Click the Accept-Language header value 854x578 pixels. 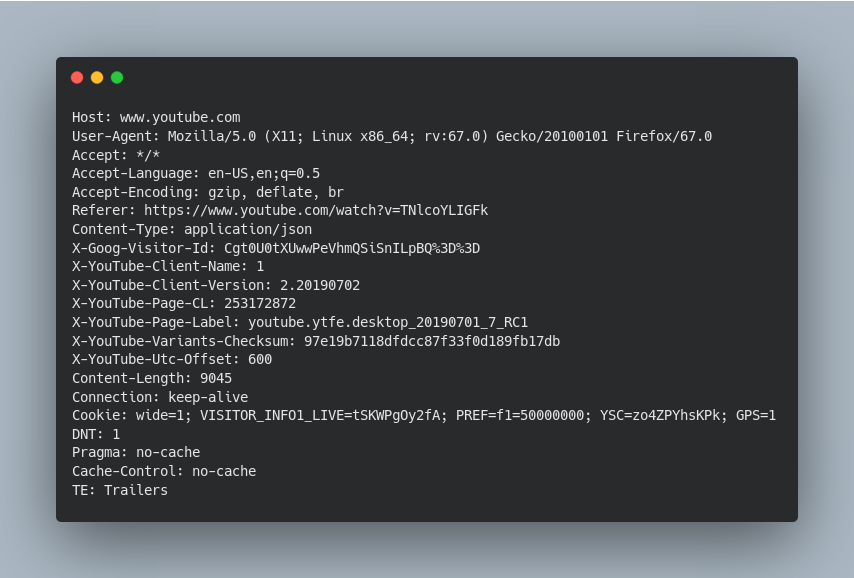(264, 173)
